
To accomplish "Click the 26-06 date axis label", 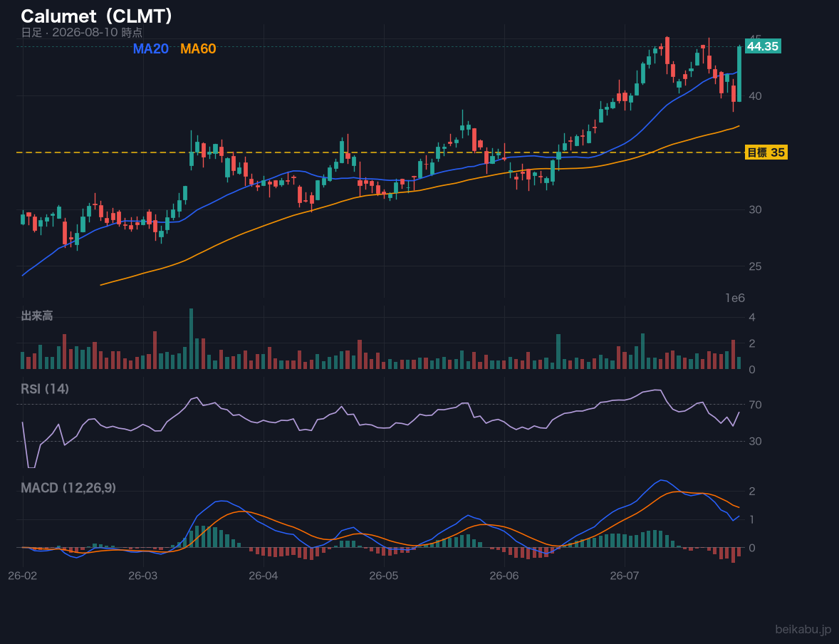I will 504,576.
